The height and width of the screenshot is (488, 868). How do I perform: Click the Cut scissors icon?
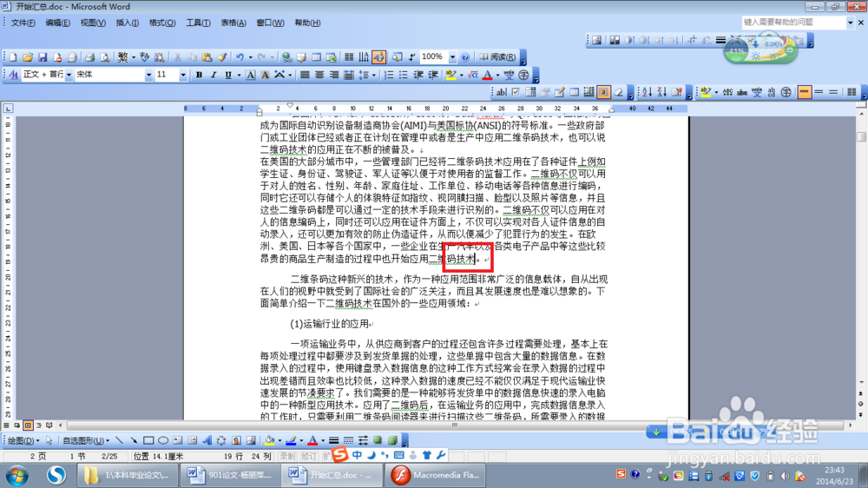coord(177,57)
